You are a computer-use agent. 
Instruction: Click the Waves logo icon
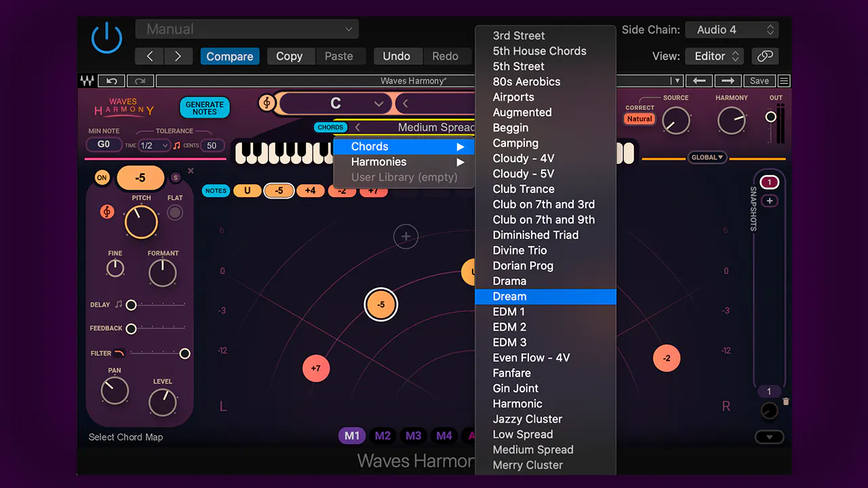coord(87,81)
